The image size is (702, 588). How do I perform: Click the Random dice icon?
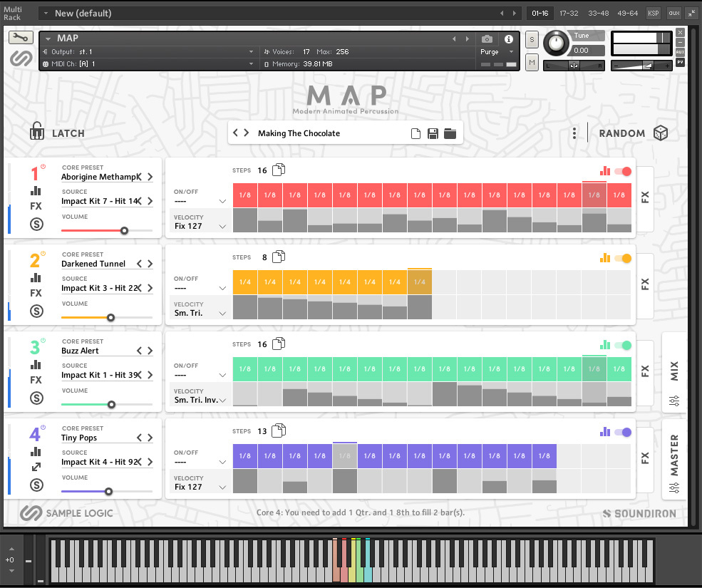click(661, 133)
